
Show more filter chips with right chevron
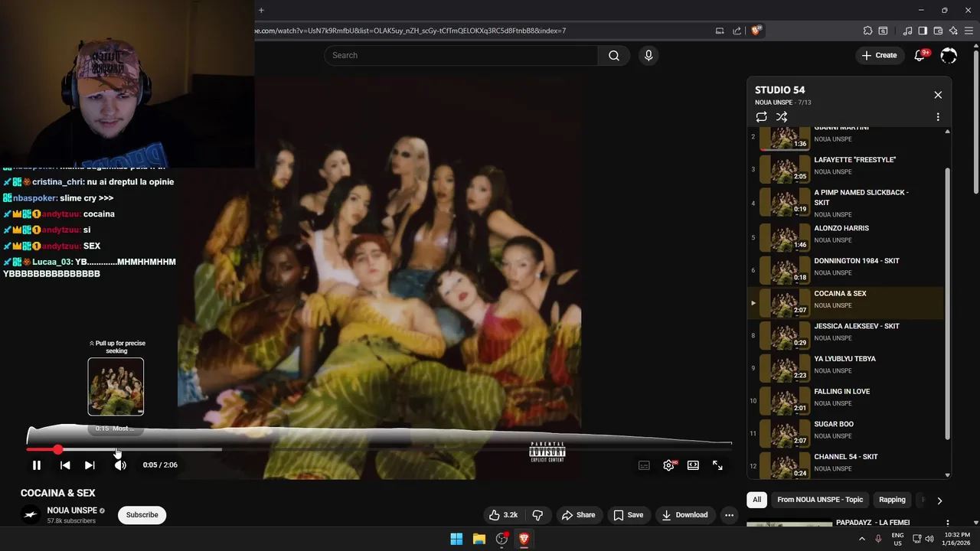[939, 500]
